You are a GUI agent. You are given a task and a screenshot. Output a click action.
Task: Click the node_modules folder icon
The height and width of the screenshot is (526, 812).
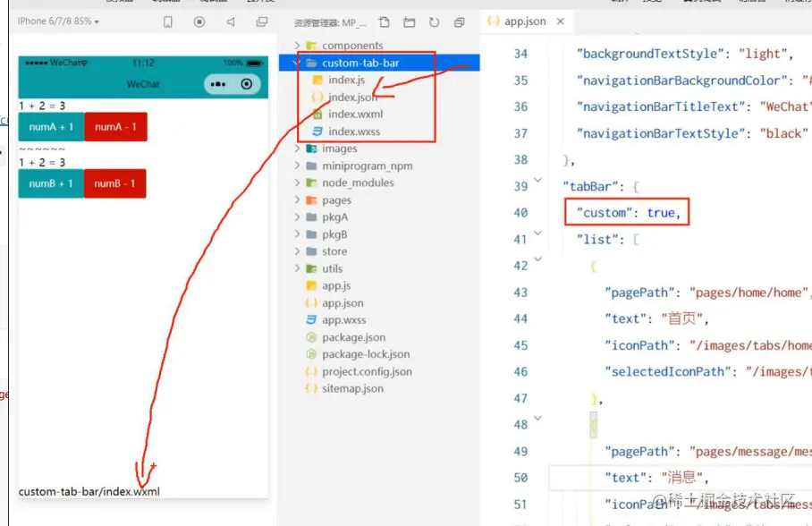[x=311, y=182]
